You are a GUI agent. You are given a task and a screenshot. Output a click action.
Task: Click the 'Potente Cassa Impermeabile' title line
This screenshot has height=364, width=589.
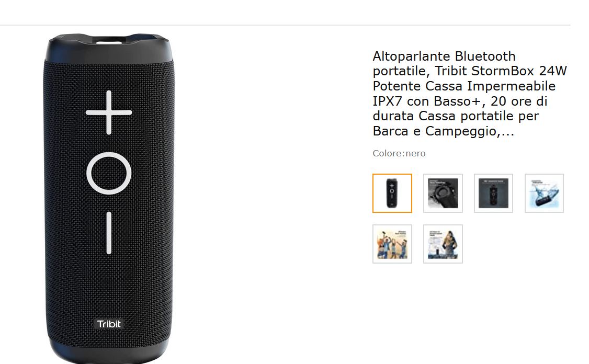(x=464, y=86)
